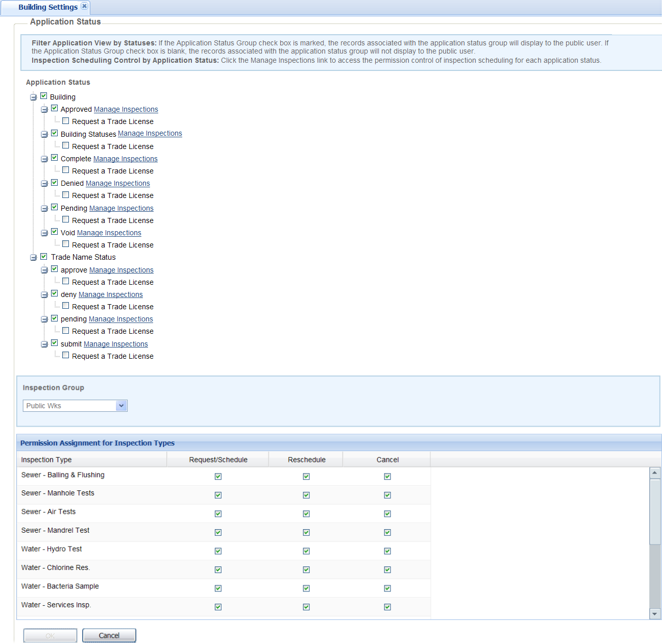
Task: Click the Cancel button
Action: pyautogui.click(x=109, y=635)
